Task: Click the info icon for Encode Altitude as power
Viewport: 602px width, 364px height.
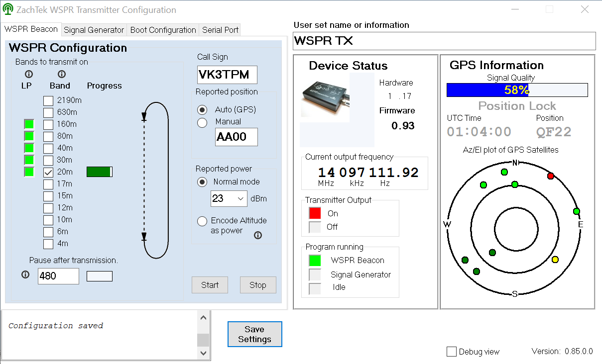Action: tap(258, 235)
